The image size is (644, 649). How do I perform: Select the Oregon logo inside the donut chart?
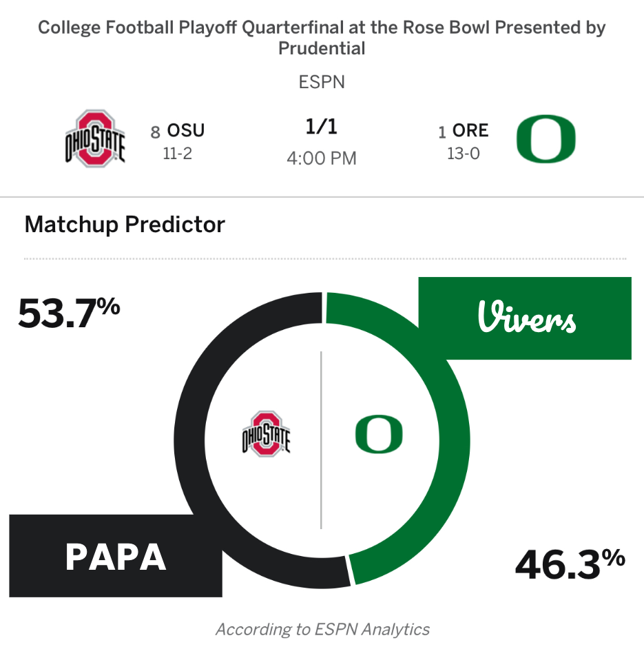tap(379, 434)
